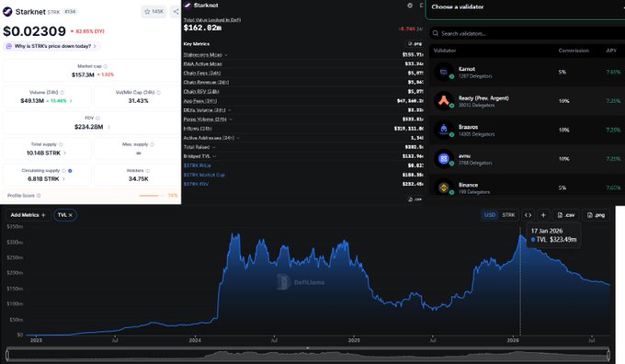Click left handle of chart range slider
This screenshot has height=364, width=625.
tap(7, 355)
